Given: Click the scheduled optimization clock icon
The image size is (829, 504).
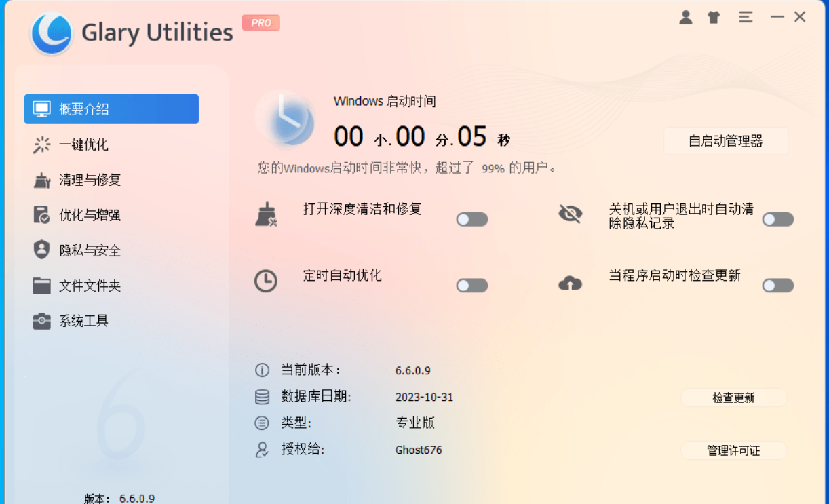Looking at the screenshot, I should [266, 281].
